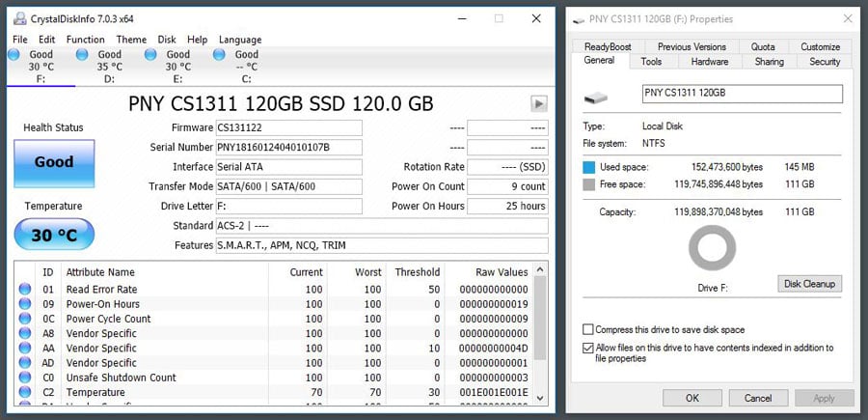Switch to the Hardware tab
The image size is (868, 420).
pyautogui.click(x=710, y=62)
